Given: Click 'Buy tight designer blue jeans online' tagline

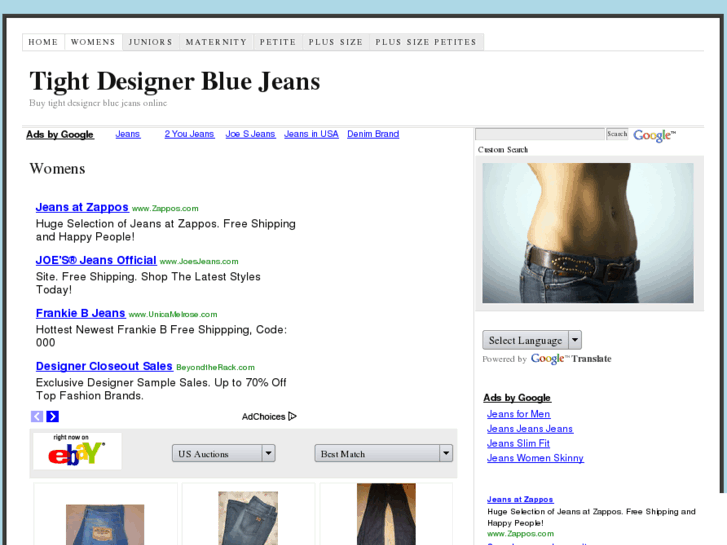Looking at the screenshot, I should [x=98, y=103].
